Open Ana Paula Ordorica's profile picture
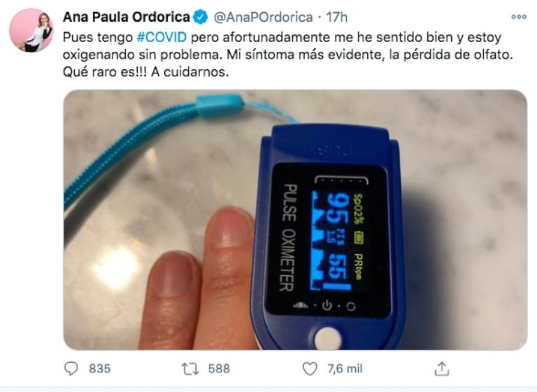 point(31,31)
